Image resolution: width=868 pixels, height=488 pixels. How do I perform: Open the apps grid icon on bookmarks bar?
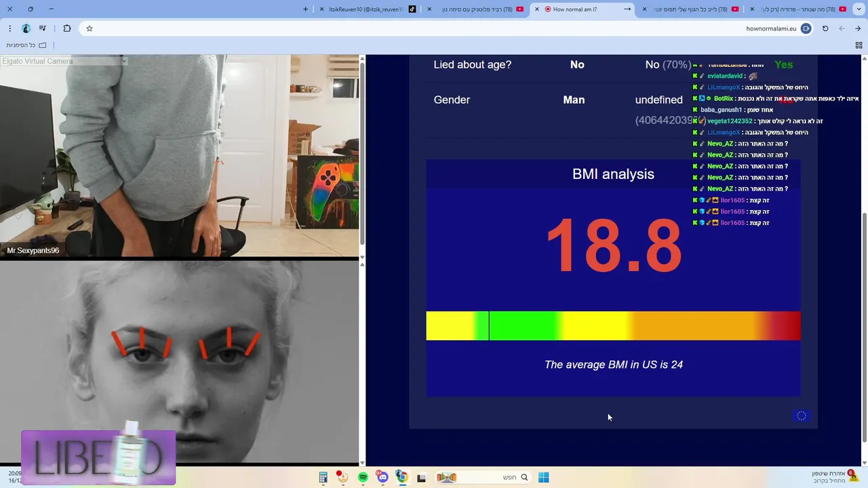pos(859,45)
